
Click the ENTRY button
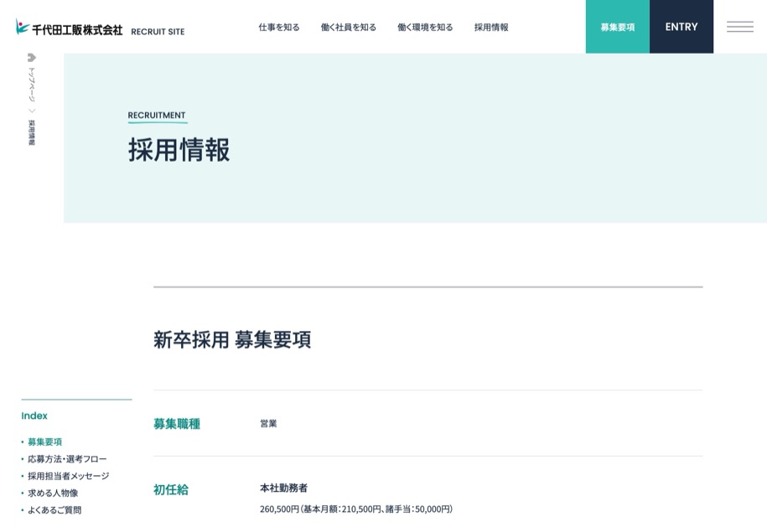pyautogui.click(x=681, y=27)
